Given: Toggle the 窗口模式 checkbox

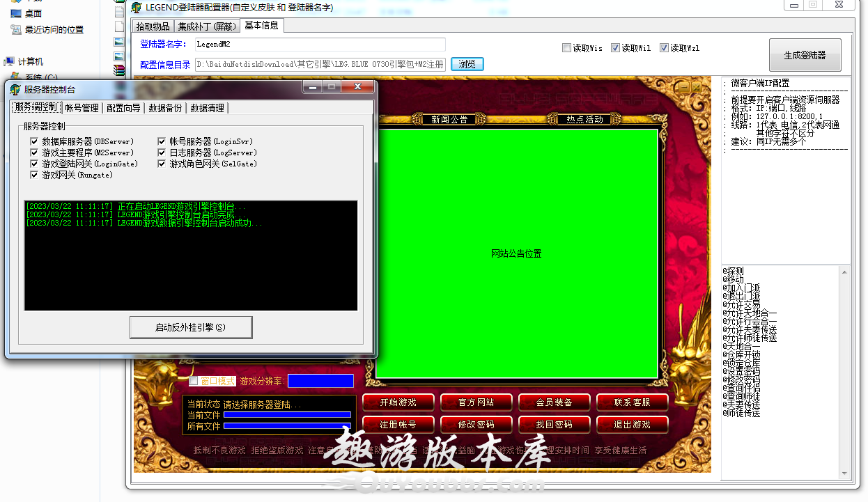Looking at the screenshot, I should [194, 381].
